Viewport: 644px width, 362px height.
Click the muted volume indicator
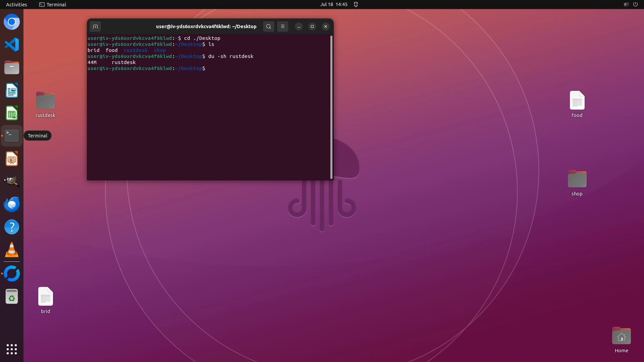click(626, 4)
